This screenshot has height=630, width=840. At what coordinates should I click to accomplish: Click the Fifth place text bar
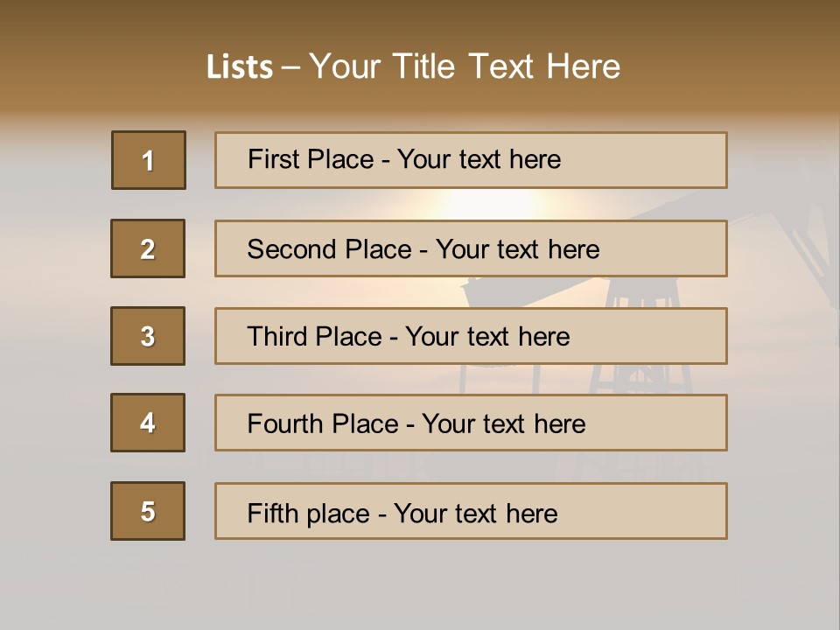pyautogui.click(x=471, y=511)
